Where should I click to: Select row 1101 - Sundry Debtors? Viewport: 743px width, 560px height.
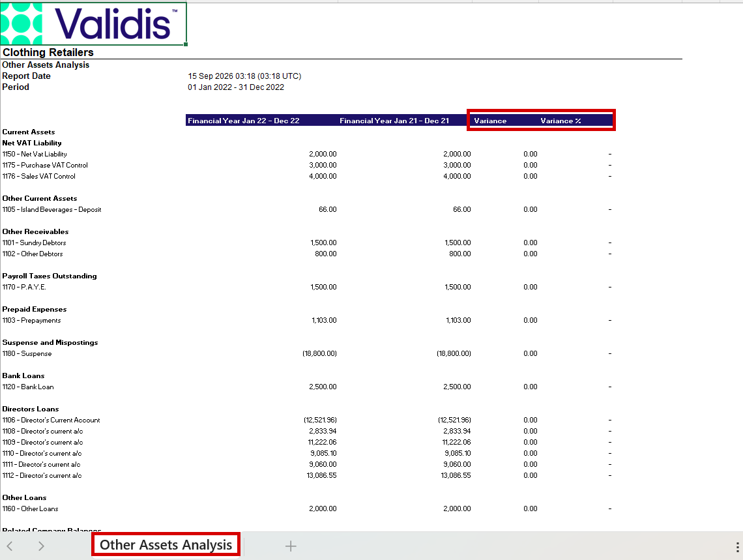(34, 243)
